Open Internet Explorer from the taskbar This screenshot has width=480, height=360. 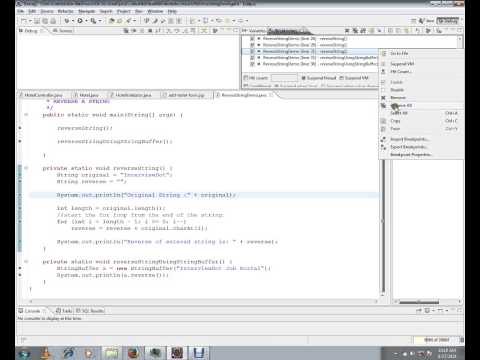(68, 353)
